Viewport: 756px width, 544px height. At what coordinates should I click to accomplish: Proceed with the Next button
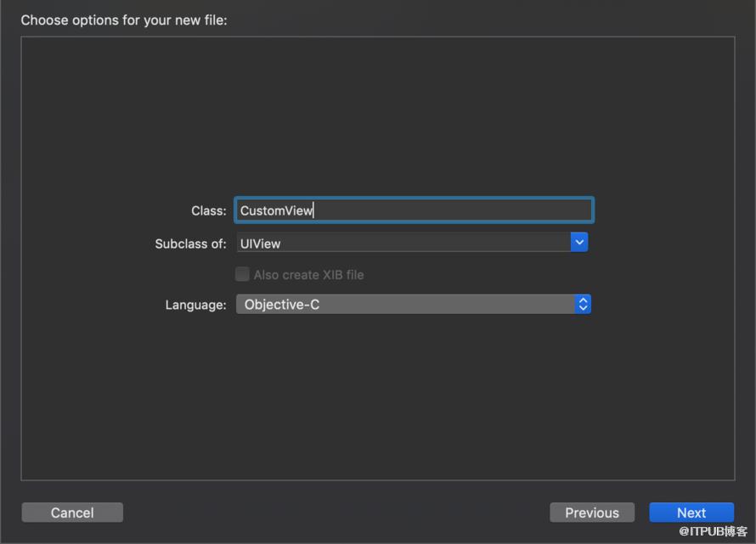coord(691,513)
